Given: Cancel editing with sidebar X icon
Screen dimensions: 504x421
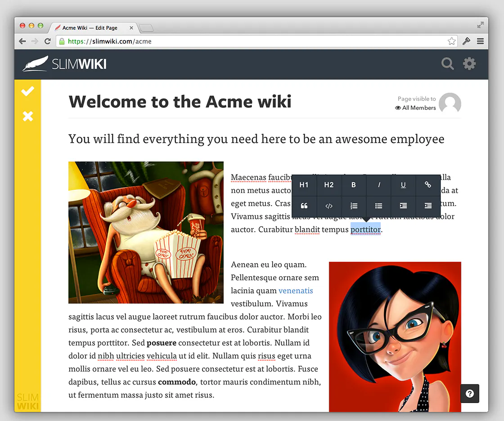Looking at the screenshot, I should (x=27, y=116).
